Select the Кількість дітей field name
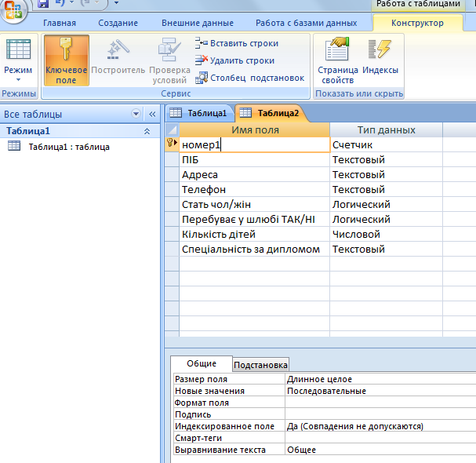Screen dimensions: 476x463 [254, 234]
